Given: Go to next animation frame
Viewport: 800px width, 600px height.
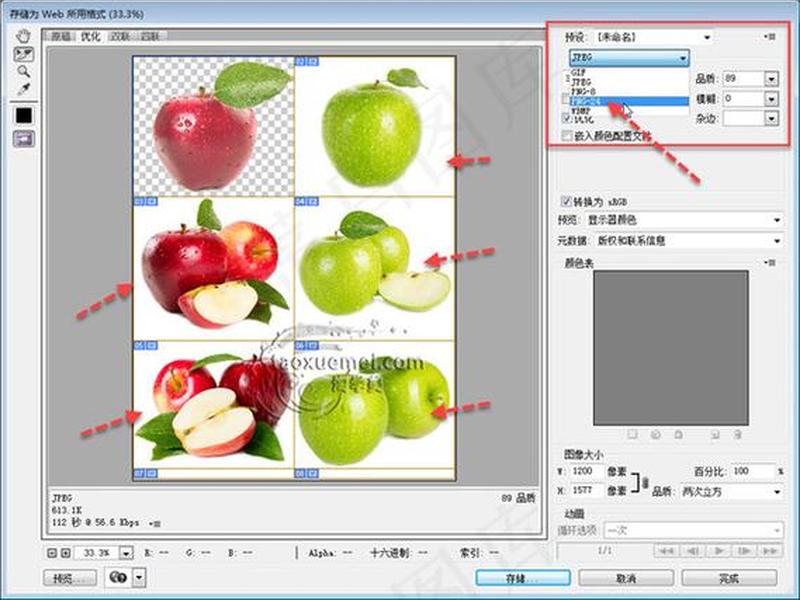Looking at the screenshot, I should coord(744,551).
